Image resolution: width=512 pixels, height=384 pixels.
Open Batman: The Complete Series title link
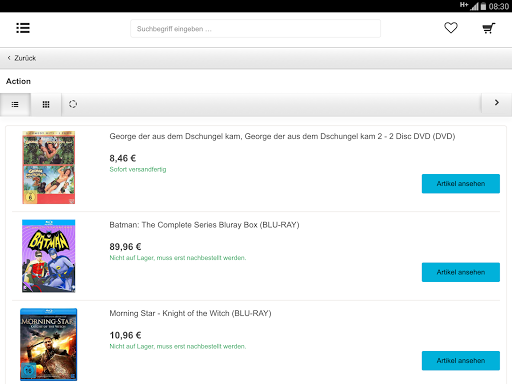click(x=204, y=225)
